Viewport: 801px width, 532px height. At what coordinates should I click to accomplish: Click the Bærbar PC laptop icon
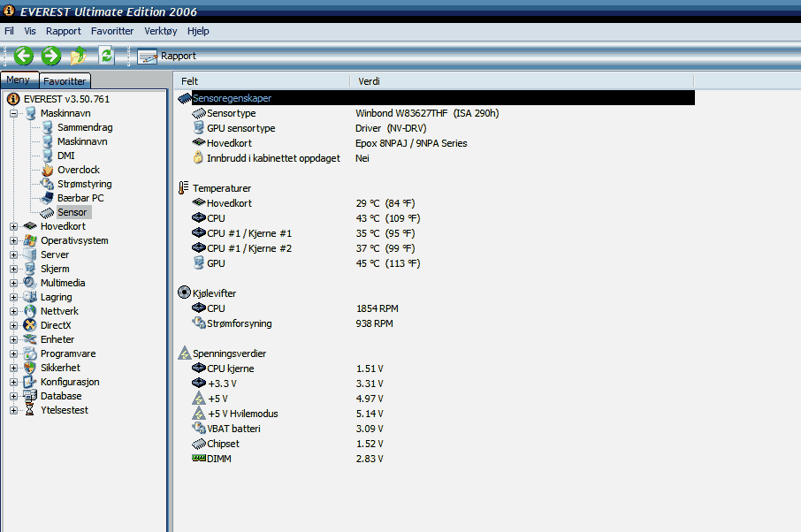pos(48,198)
